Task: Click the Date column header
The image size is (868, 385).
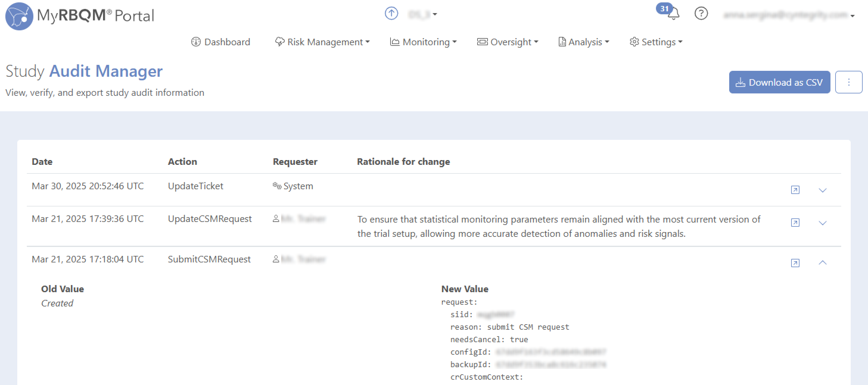Action: 42,162
